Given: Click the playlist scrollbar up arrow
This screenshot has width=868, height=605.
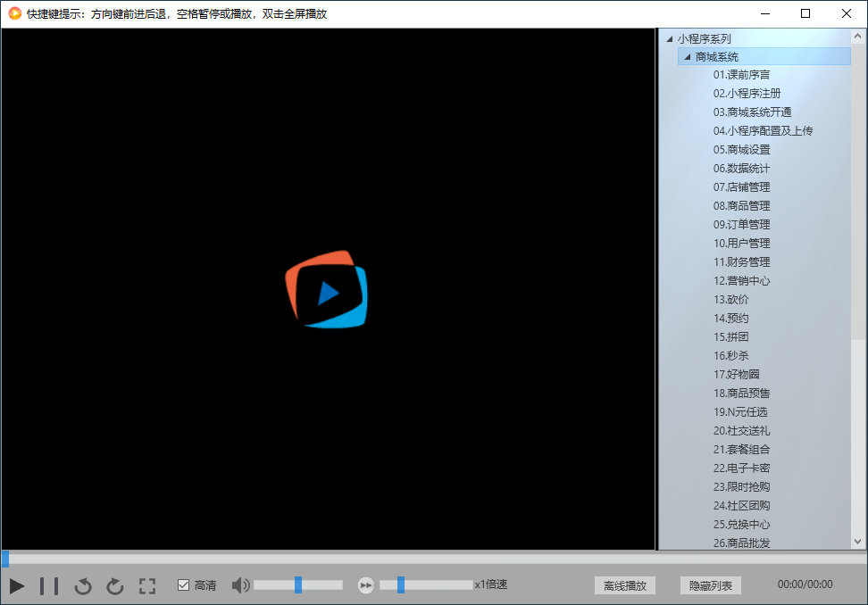Looking at the screenshot, I should tap(857, 37).
